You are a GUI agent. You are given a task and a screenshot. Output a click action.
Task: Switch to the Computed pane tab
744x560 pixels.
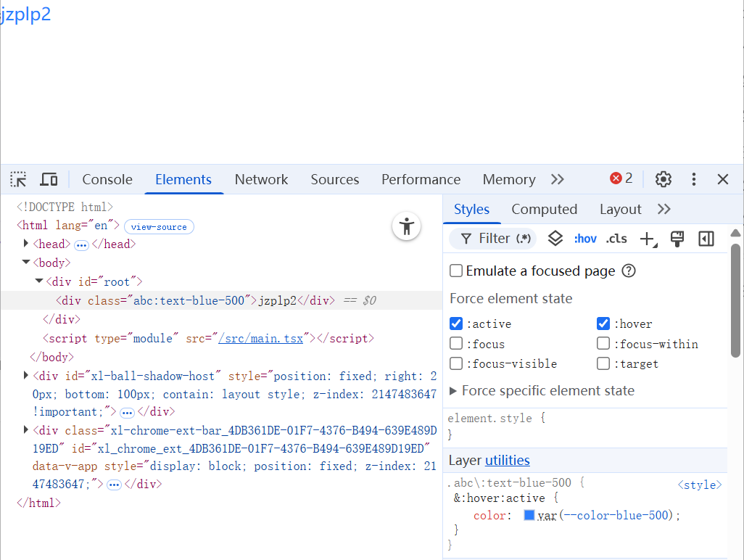(x=545, y=210)
